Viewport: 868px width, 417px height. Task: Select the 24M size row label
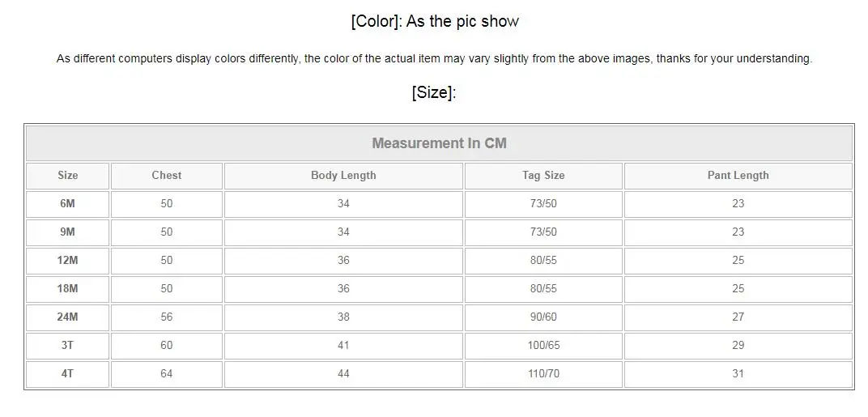tap(68, 317)
